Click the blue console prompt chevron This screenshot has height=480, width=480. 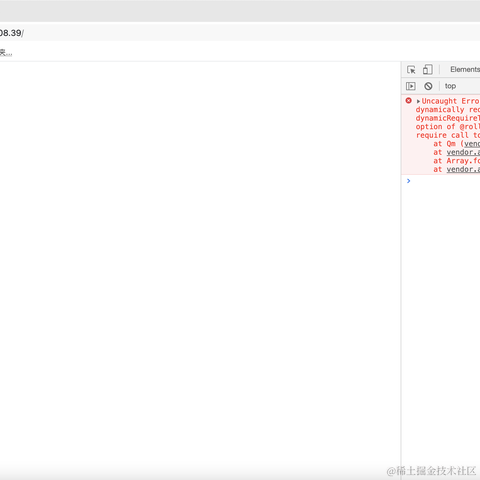[409, 181]
